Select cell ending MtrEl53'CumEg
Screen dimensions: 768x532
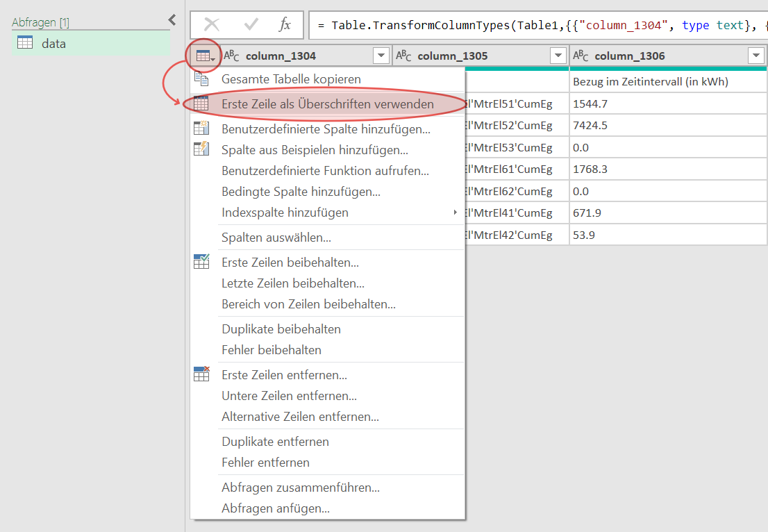(517, 147)
